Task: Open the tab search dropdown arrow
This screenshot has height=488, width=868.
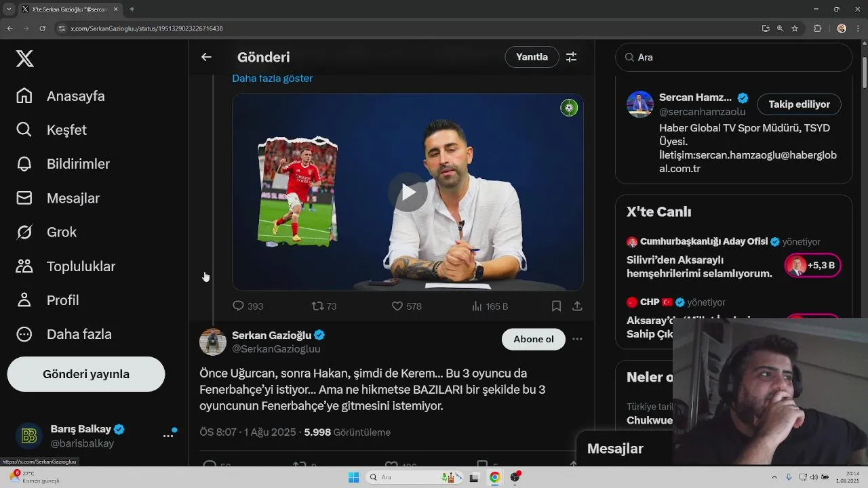Action: point(9,9)
